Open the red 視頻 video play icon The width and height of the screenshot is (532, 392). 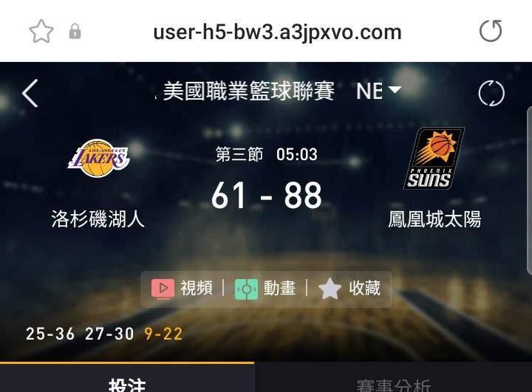(163, 289)
